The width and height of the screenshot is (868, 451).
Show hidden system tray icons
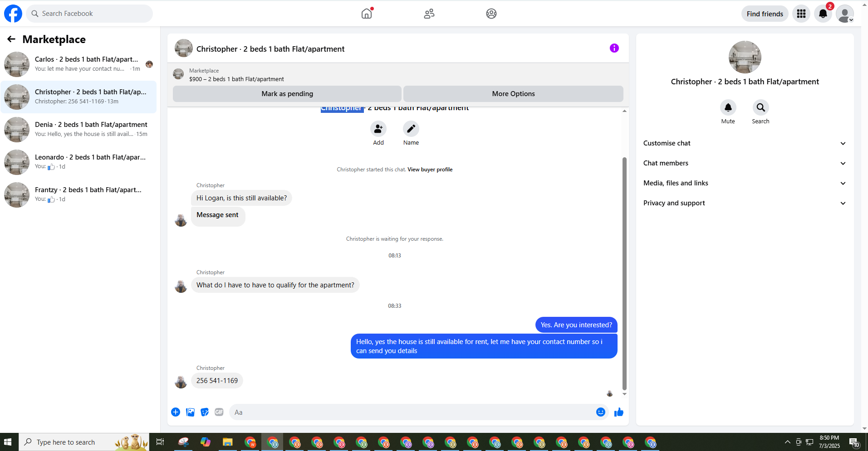787,442
